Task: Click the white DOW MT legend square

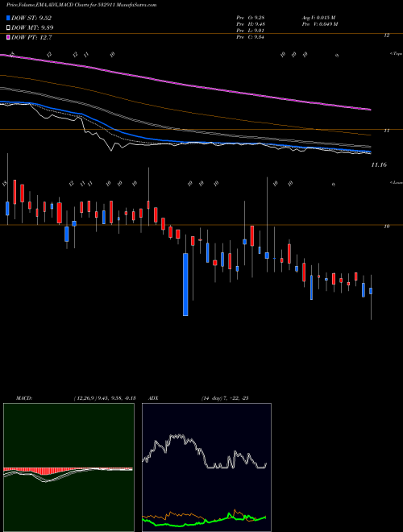Action: point(9,28)
